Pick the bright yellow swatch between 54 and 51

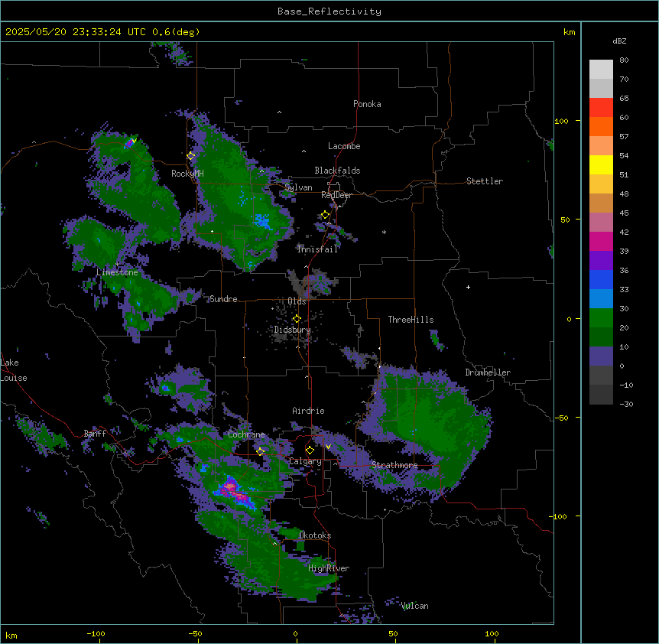tap(601, 164)
